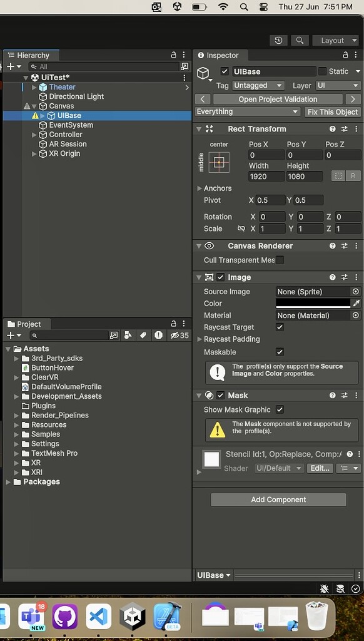Viewport: 364px width, 641px height.
Task: Open the Tag dropdown showing Untagged
Action: point(258,85)
